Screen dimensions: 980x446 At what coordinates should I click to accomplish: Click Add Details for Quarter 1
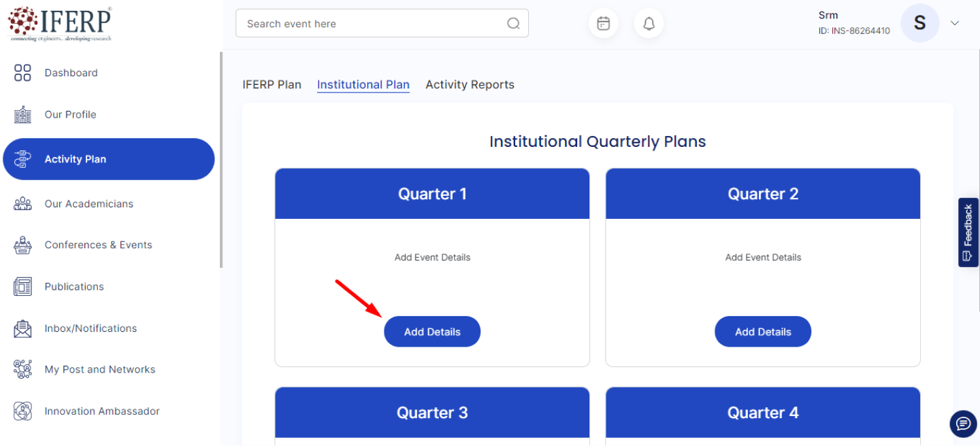point(432,332)
